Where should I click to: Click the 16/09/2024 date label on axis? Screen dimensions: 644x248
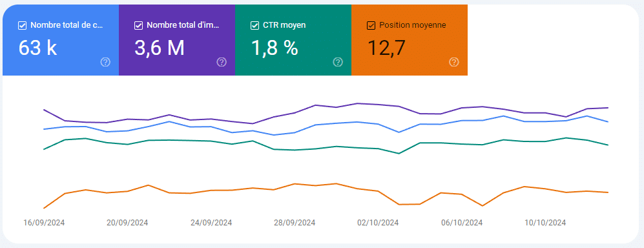pyautogui.click(x=44, y=223)
